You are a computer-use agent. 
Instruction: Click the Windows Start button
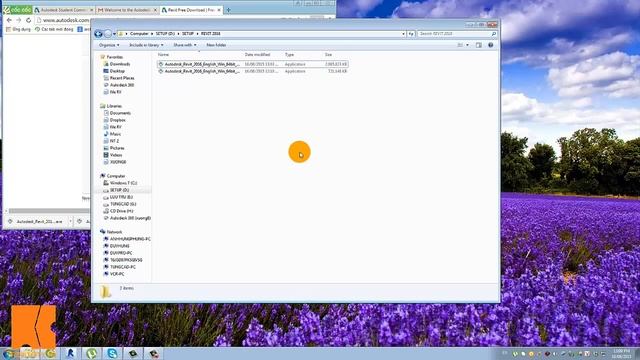(8, 353)
